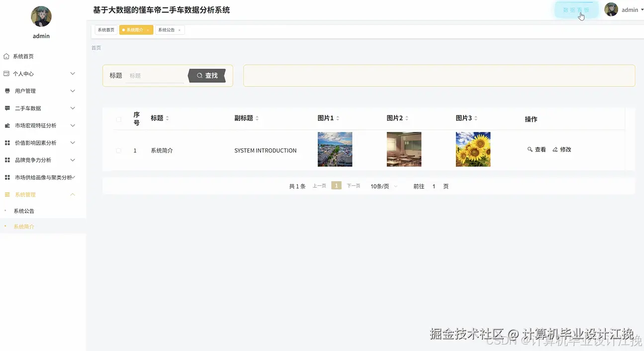Click the 查找 search button
The height and width of the screenshot is (351, 644).
207,76
